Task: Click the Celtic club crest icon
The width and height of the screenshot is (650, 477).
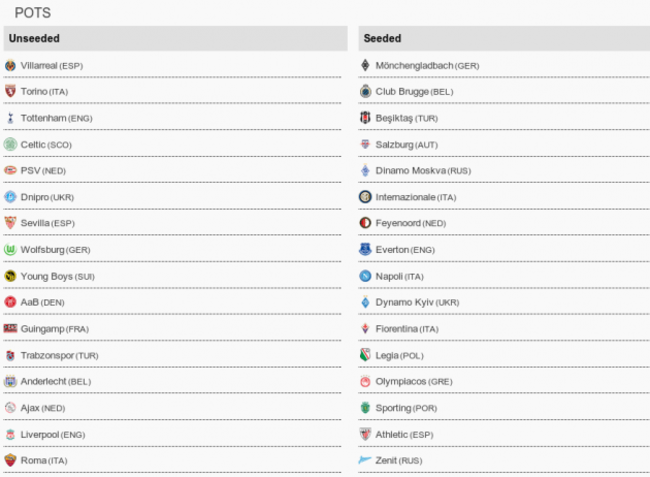Action: click(10, 144)
